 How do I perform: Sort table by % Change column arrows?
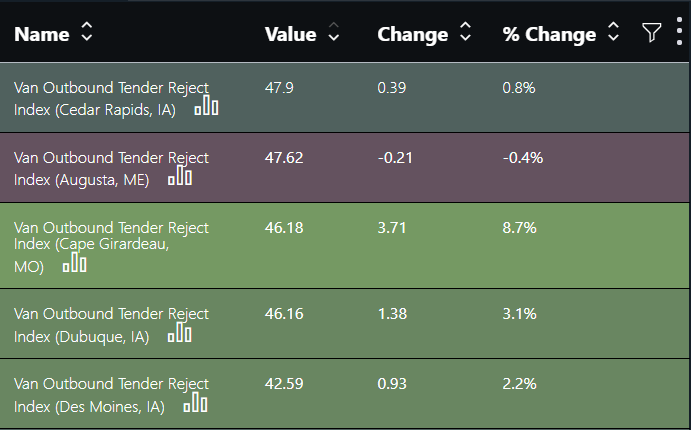click(x=613, y=32)
